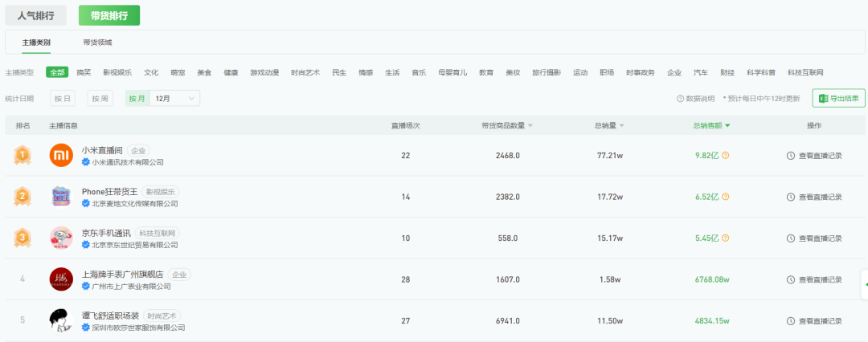This screenshot has width=868, height=342.
Task: Select the 全部 category filter
Action: coord(57,72)
